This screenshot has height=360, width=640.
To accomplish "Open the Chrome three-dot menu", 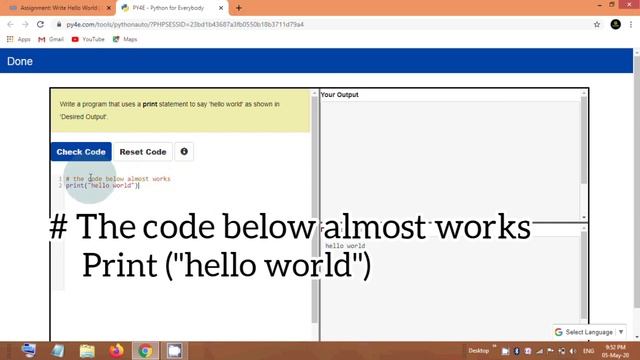I will tap(631, 24).
